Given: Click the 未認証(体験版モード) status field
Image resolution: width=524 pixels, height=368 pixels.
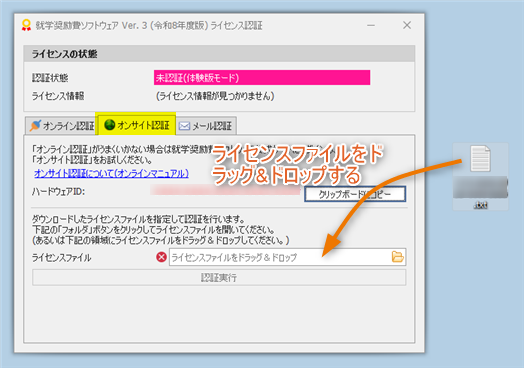Looking at the screenshot, I should click(262, 78).
